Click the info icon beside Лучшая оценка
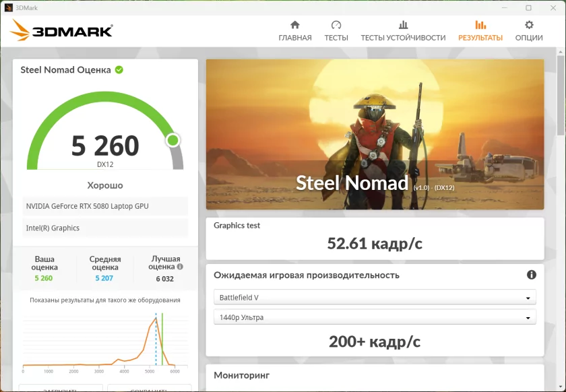 [x=179, y=267]
